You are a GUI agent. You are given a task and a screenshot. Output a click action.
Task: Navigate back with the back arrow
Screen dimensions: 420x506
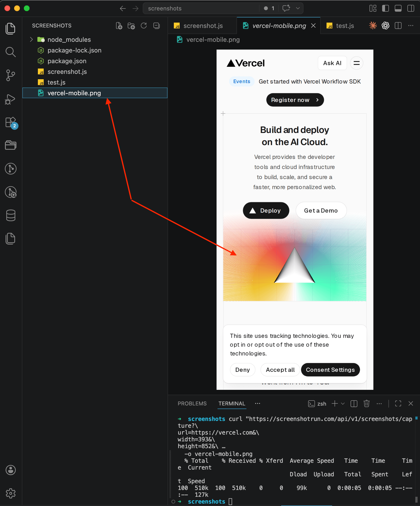(x=123, y=8)
